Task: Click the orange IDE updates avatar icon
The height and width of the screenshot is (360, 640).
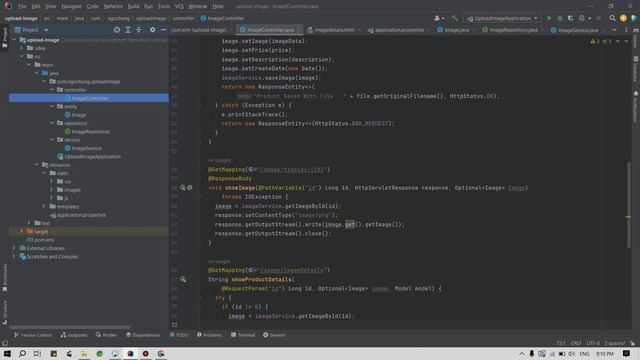Action: coord(623,18)
